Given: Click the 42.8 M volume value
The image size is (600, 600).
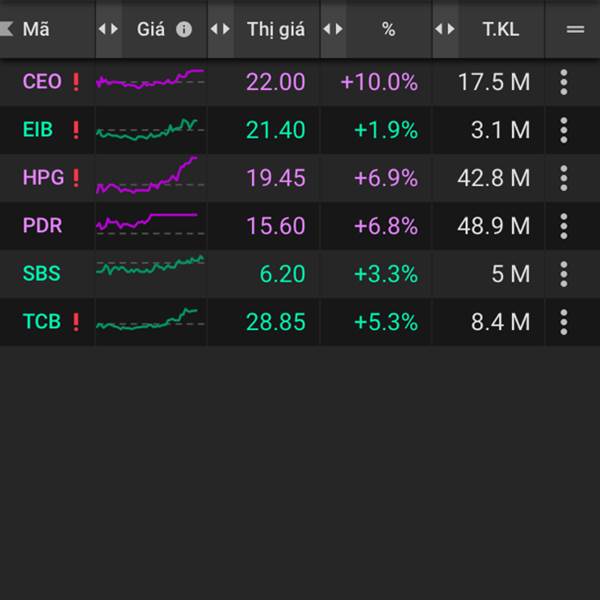Looking at the screenshot, I should (x=494, y=178).
